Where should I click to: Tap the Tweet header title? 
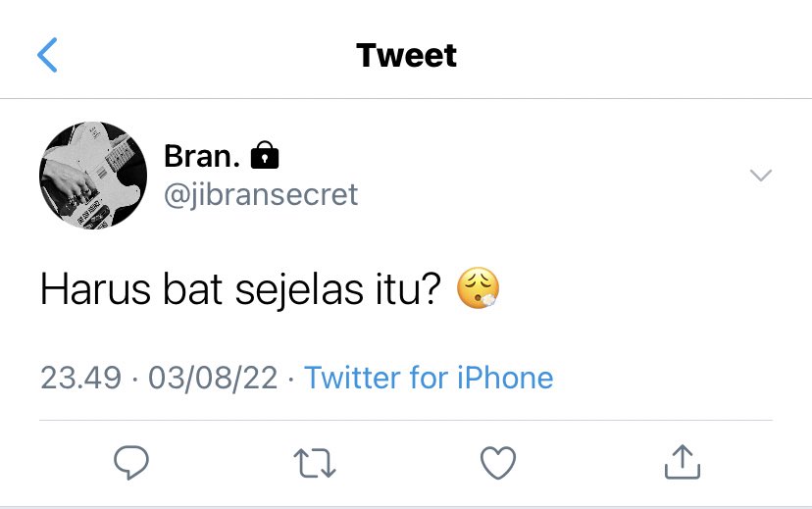pos(407,55)
